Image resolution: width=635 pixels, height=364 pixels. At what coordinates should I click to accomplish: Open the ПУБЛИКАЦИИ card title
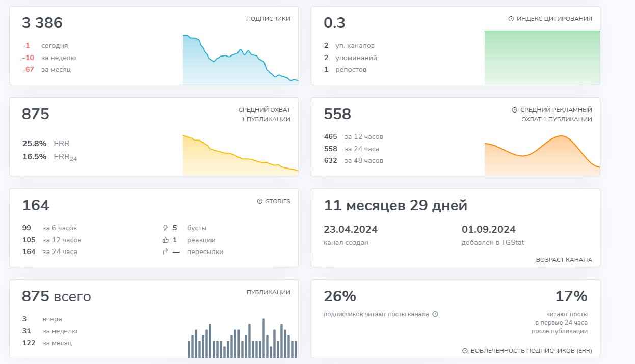tap(268, 292)
